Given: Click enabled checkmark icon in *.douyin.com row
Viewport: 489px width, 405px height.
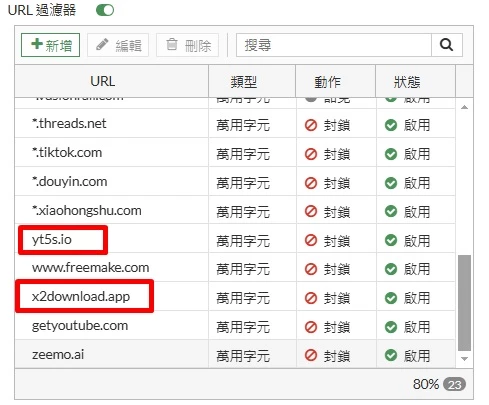Looking at the screenshot, I should [x=391, y=183].
